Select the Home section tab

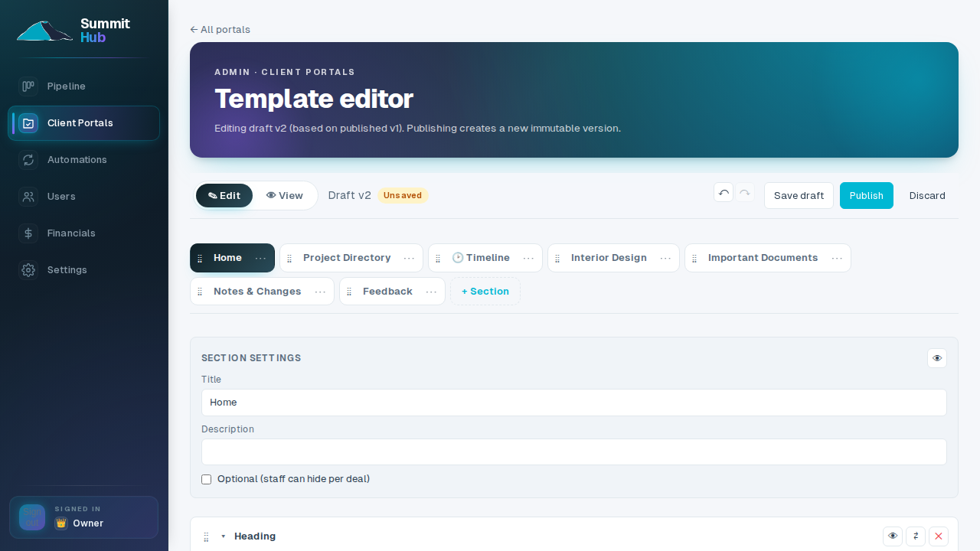click(x=227, y=258)
